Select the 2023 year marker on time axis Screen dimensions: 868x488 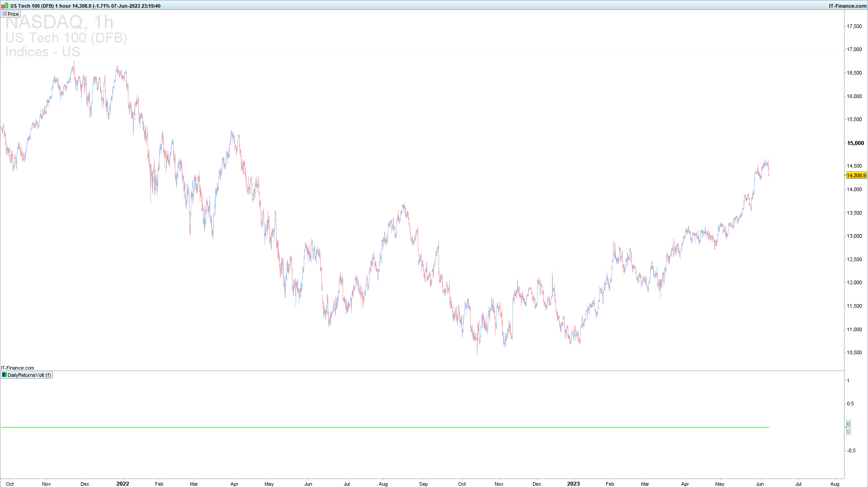coord(573,483)
